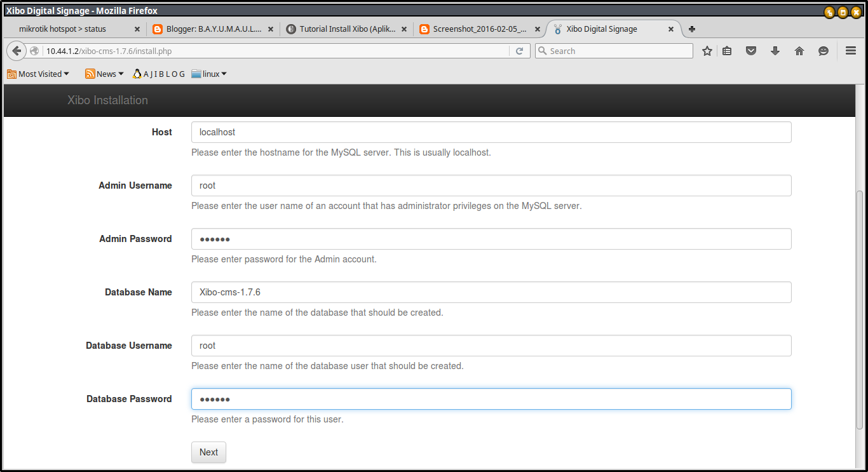This screenshot has width=868, height=472.
Task: Focus the Database Username field
Action: pos(491,346)
